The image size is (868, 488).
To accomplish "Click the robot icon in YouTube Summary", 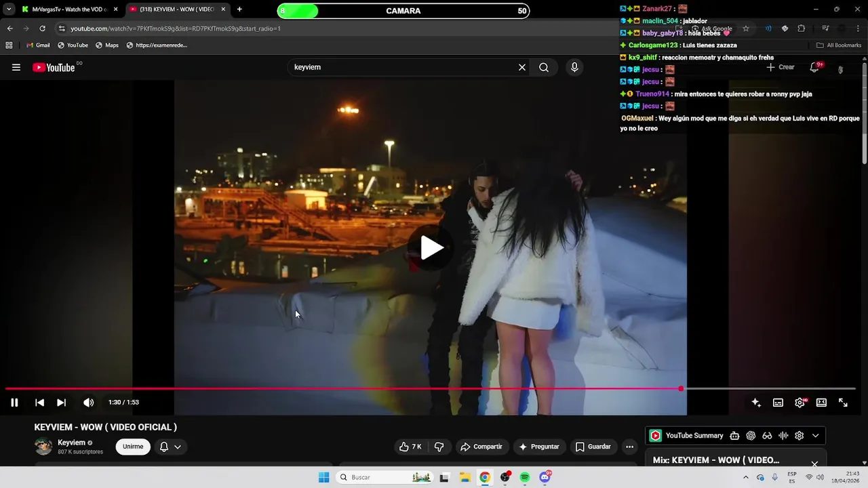I will coord(734,436).
